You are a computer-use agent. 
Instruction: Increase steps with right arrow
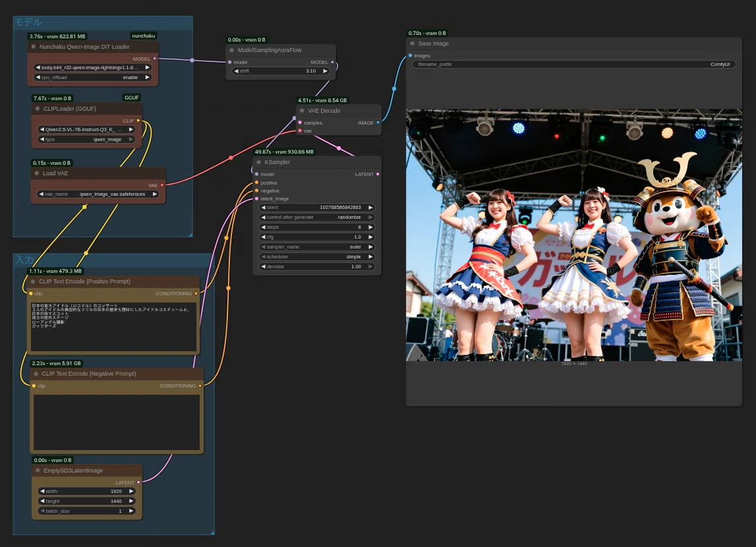(x=371, y=227)
